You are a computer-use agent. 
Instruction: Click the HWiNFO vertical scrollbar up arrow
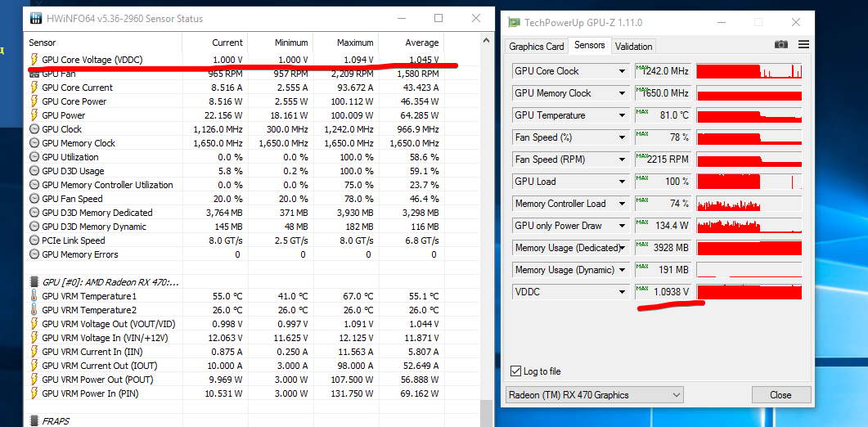tap(487, 40)
